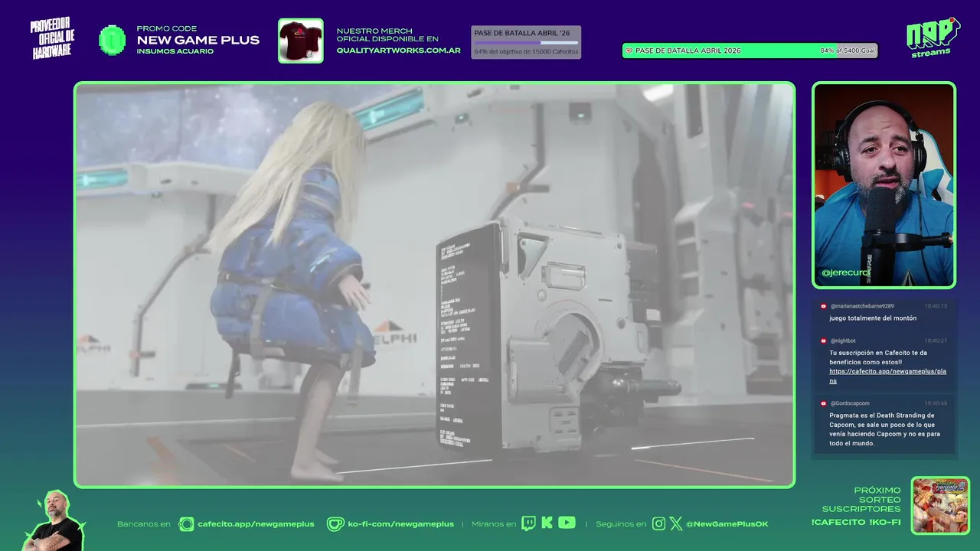980x551 pixels.
Task: Click the "Seguinos en" label
Action: click(621, 524)
